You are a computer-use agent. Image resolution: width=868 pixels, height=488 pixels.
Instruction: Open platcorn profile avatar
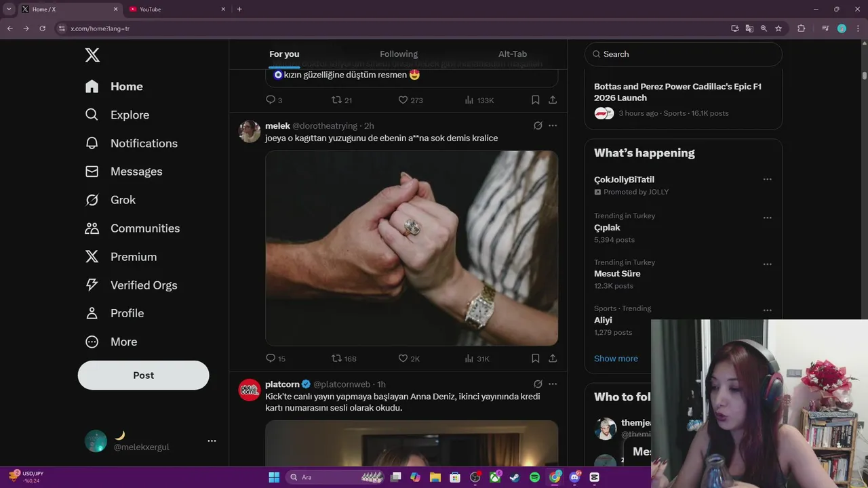[x=250, y=390]
